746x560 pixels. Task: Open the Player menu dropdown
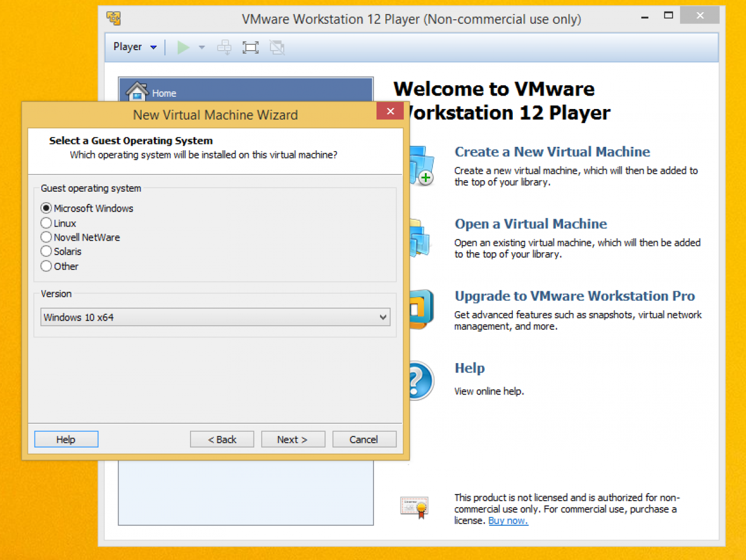135,47
